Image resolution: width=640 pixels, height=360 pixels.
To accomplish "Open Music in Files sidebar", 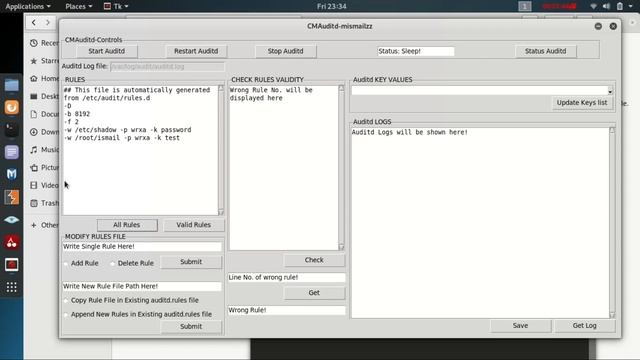I will [44, 150].
